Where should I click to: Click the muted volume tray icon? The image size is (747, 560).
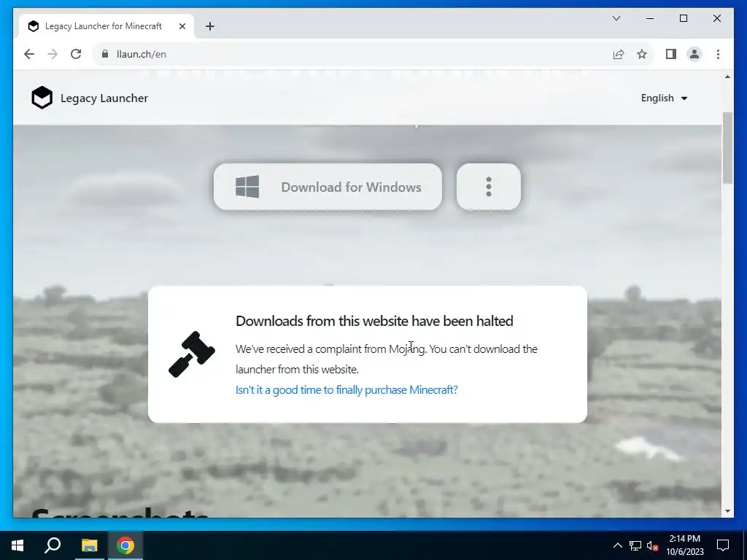click(x=653, y=545)
